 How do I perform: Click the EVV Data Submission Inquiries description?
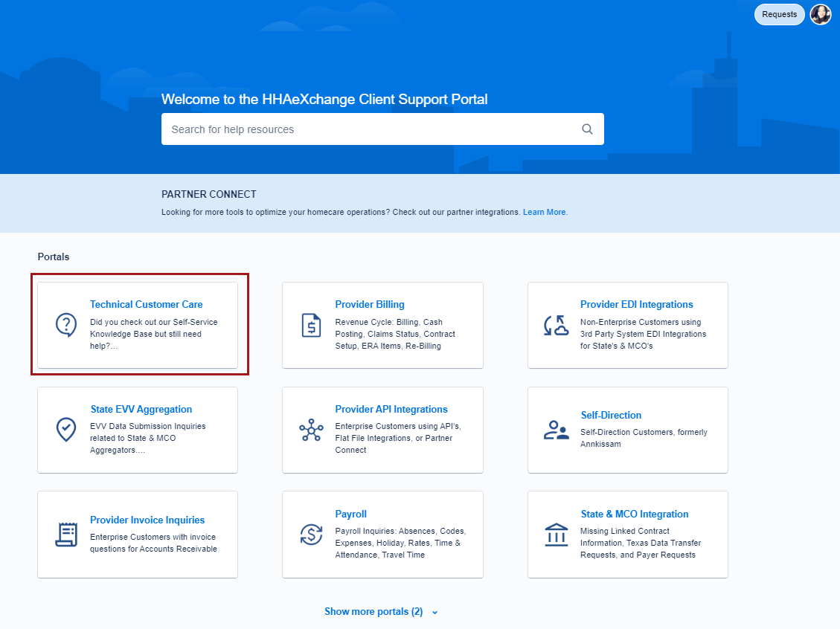[x=148, y=438]
